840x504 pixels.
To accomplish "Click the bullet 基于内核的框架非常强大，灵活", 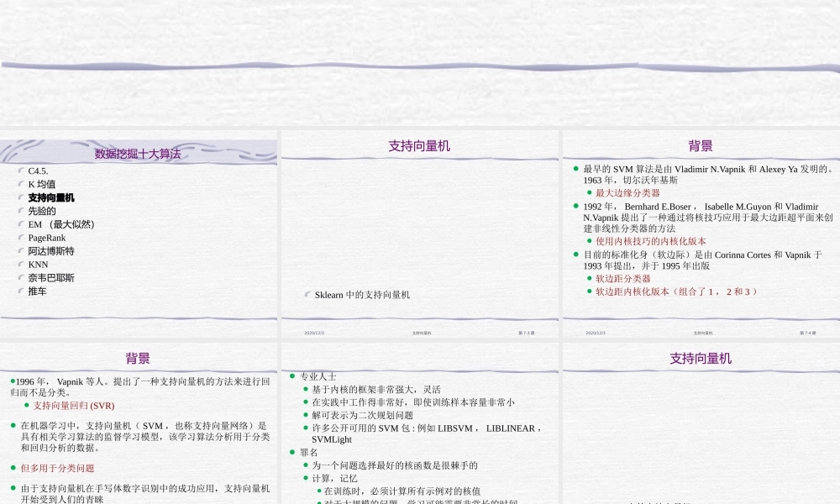I will (376, 390).
